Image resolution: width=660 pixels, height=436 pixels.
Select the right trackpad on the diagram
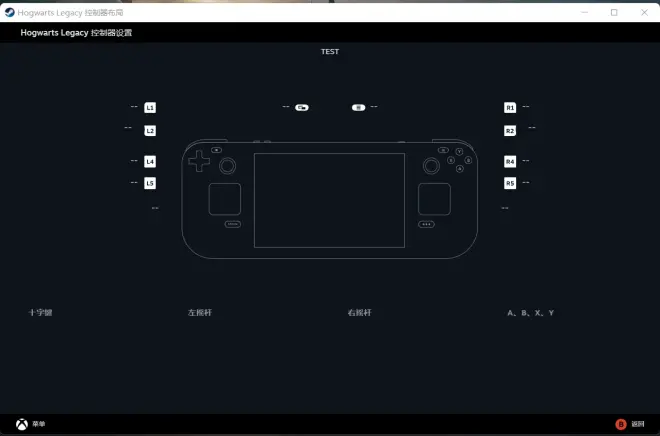coord(434,199)
